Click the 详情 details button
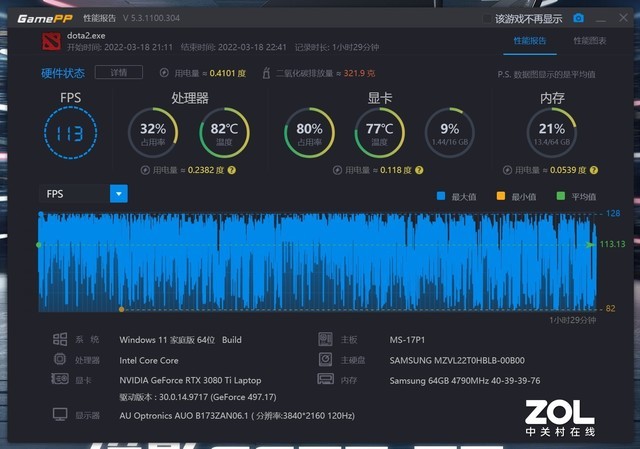The image size is (640, 449). [118, 72]
